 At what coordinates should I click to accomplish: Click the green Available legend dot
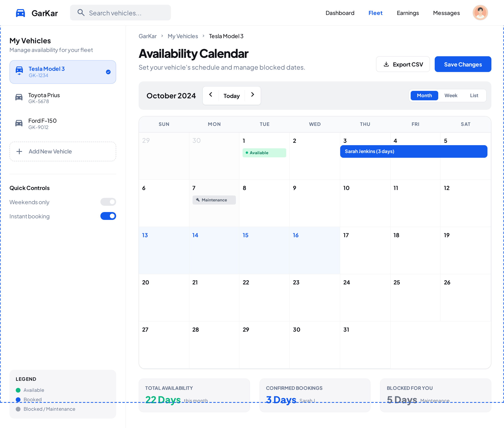coord(18,390)
